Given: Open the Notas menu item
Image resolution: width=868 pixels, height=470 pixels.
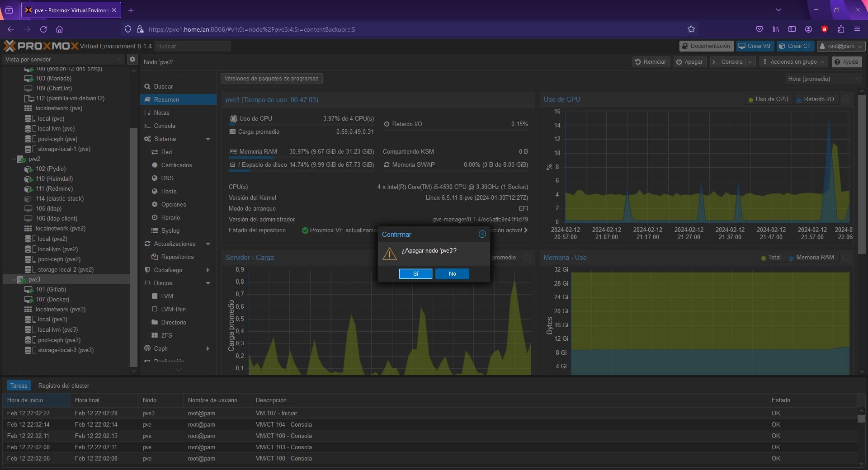Looking at the screenshot, I should pos(179,113).
